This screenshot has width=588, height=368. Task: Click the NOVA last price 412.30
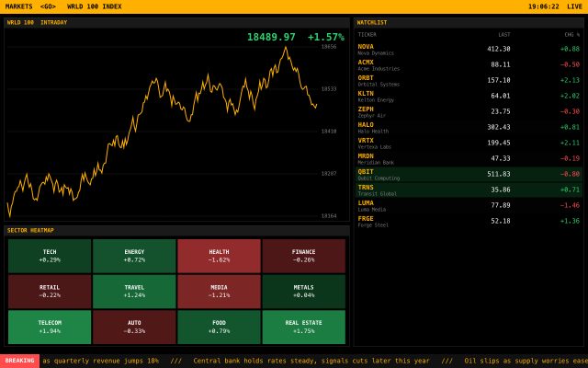point(499,49)
